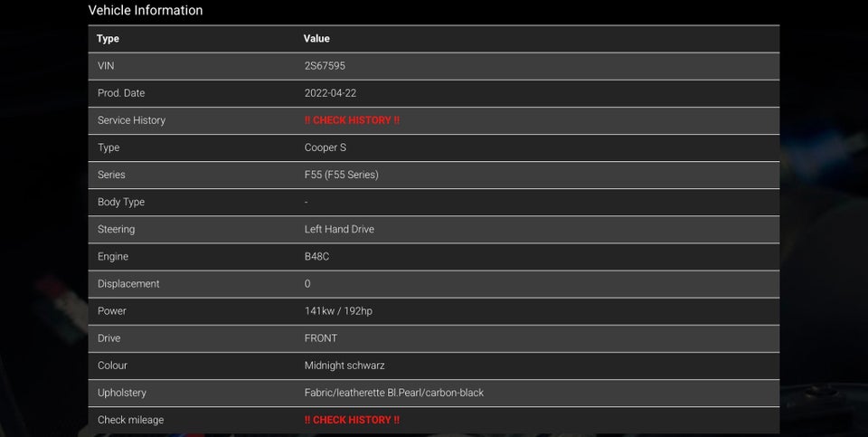The height and width of the screenshot is (437, 868).
Task: Click the Left Hand Drive value
Action: 339,229
